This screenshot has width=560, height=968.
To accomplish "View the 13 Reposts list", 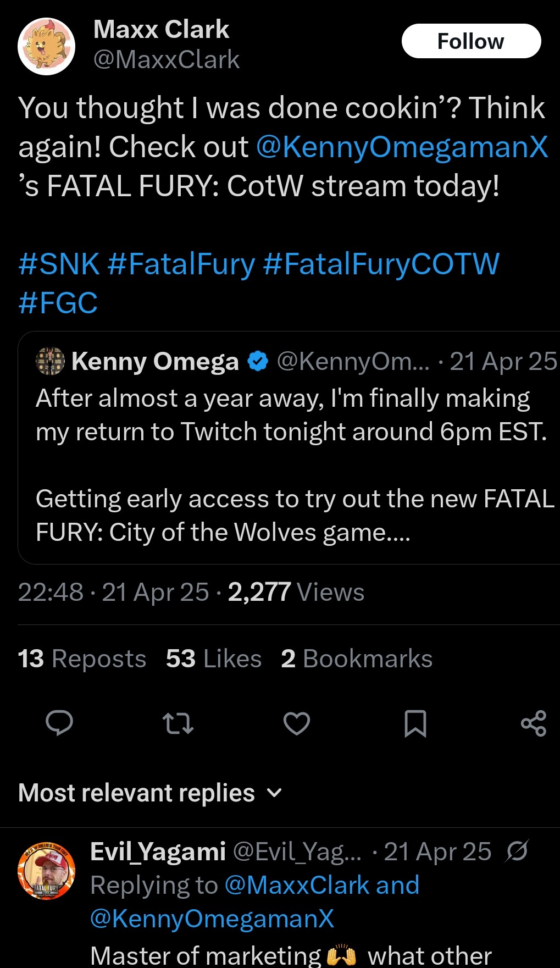I will click(x=82, y=659).
